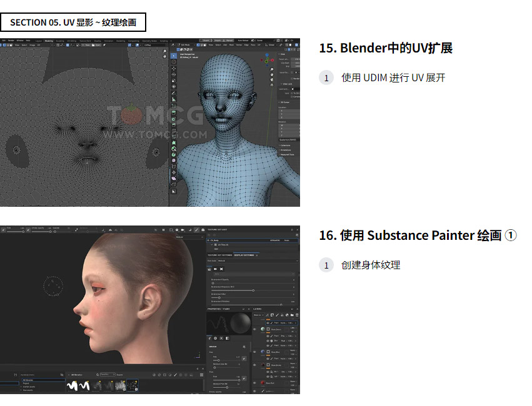
Task: Click the Environment Rotation slider handle
Action: point(281,305)
